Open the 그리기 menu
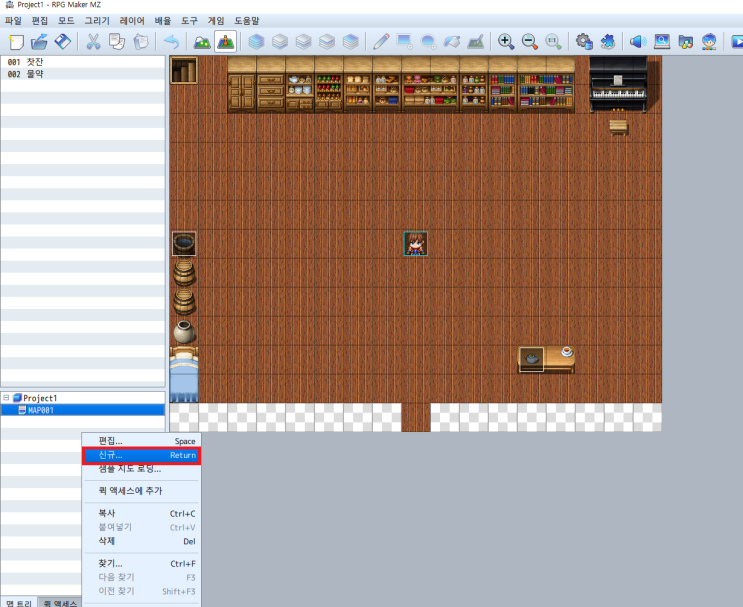Screen dimensions: 743x607 tap(97, 21)
